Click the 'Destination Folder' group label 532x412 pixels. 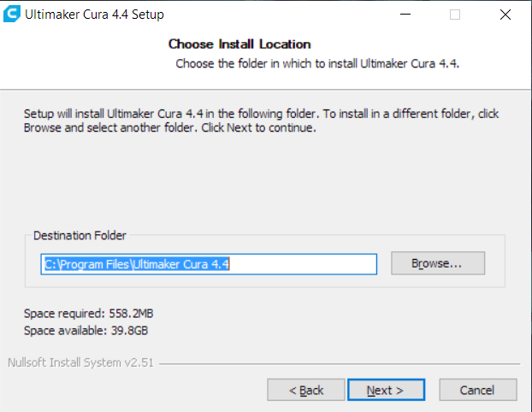pyautogui.click(x=80, y=235)
